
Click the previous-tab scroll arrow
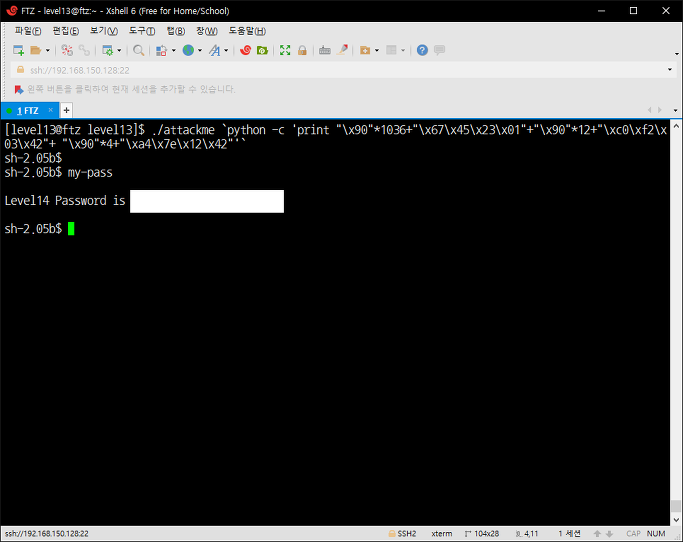coord(649,110)
